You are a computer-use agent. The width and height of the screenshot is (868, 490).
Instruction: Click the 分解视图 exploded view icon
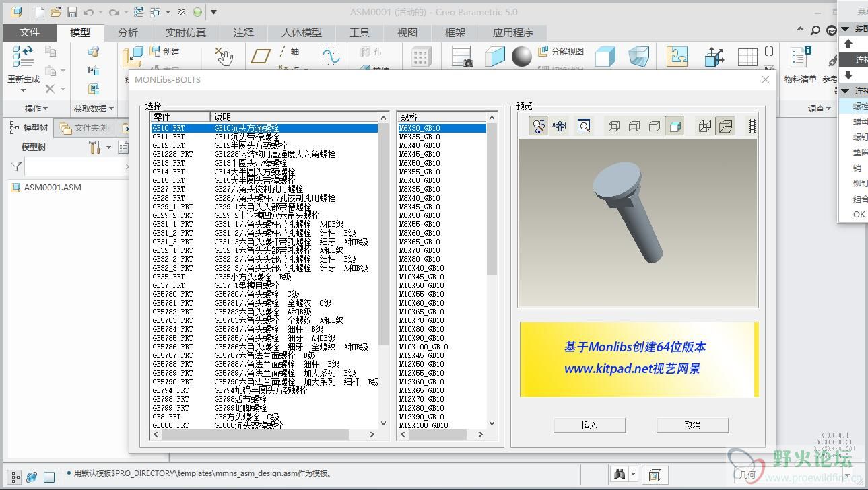561,51
